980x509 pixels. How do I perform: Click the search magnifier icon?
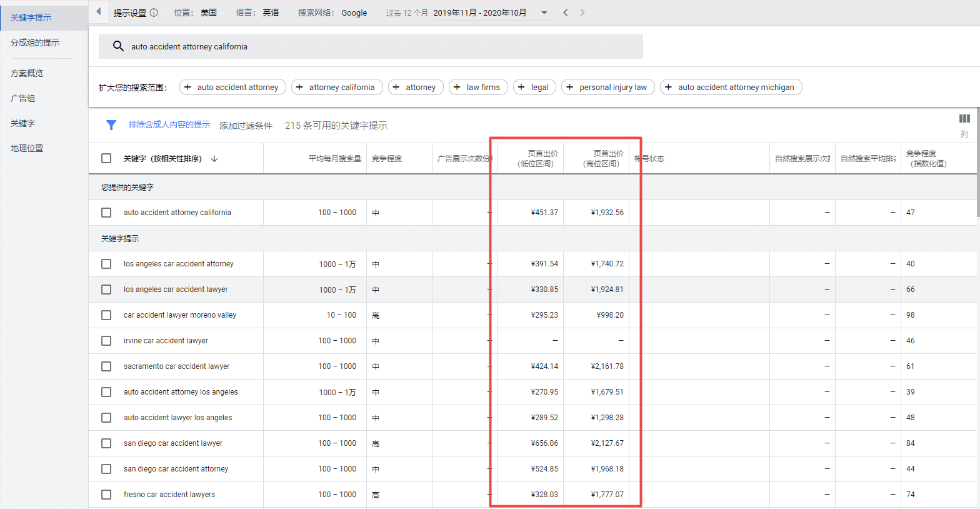coord(118,46)
